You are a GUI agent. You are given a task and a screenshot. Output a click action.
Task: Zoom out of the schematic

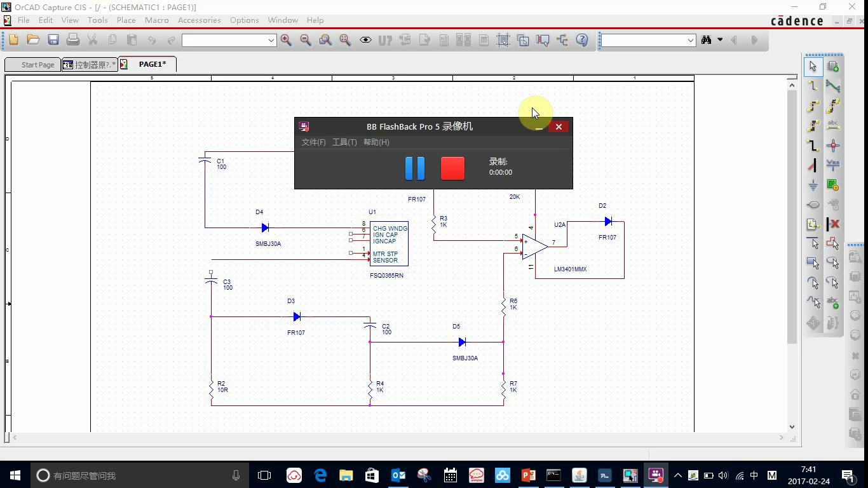coord(306,40)
